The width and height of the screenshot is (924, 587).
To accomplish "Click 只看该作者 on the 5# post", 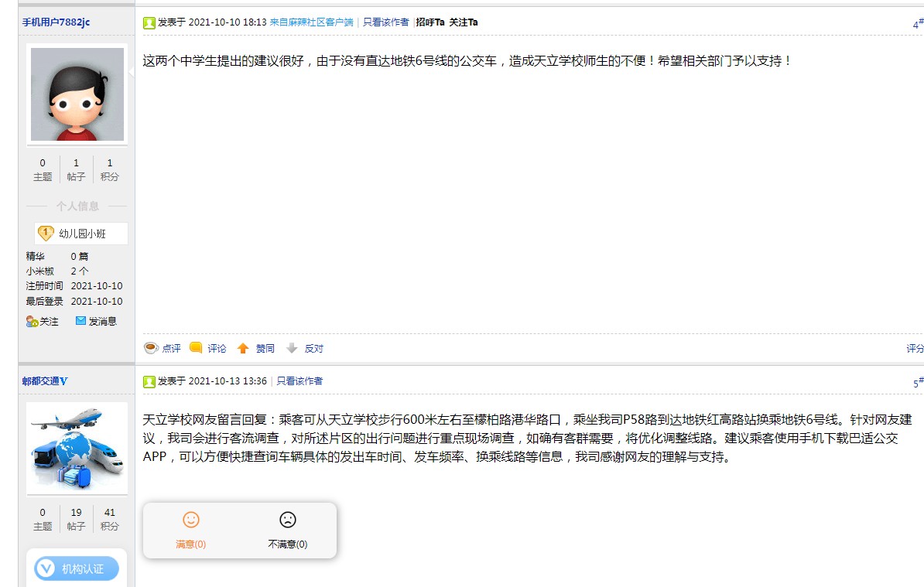I will tap(299, 381).
